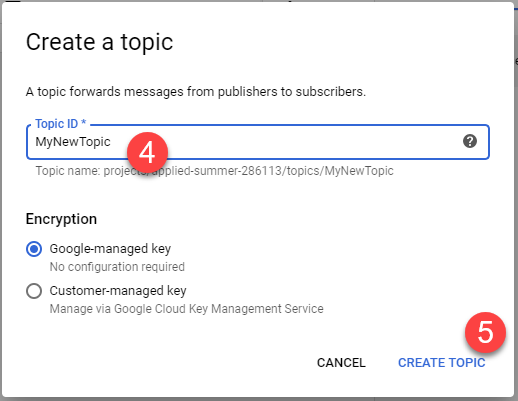
Task: Choose the Customer-managed key radio button
Action: [34, 291]
